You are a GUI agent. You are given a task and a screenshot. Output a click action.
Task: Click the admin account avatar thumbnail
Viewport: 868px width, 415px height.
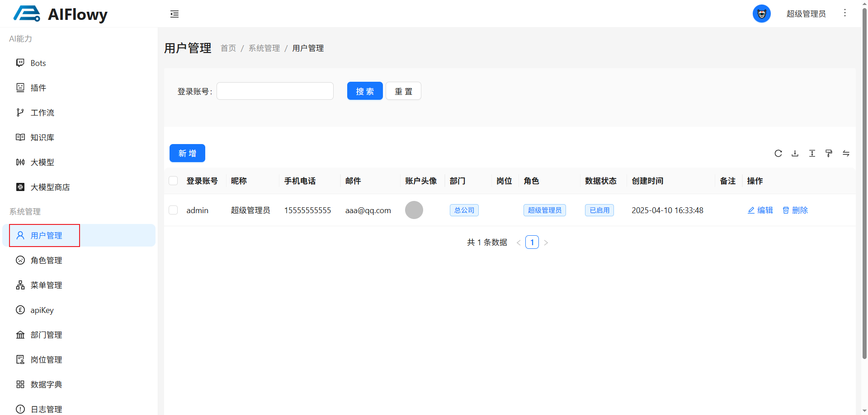414,210
